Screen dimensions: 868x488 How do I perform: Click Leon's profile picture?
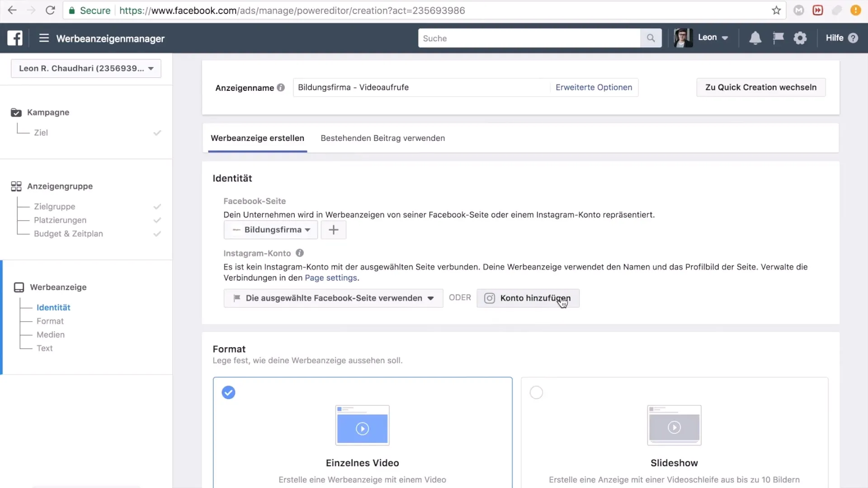pyautogui.click(x=683, y=38)
